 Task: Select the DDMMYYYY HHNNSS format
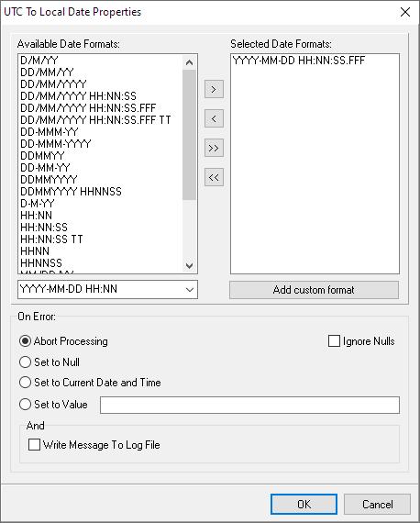[71, 192]
